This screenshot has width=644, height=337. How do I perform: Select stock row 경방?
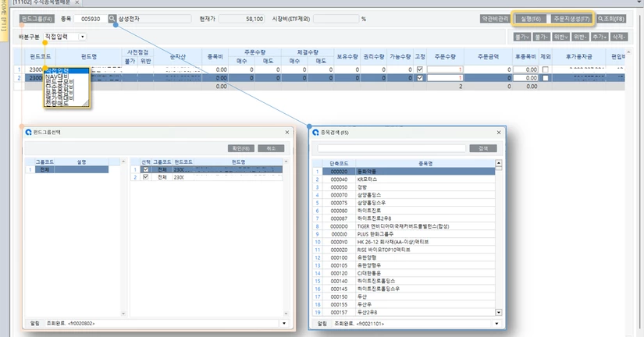404,187
